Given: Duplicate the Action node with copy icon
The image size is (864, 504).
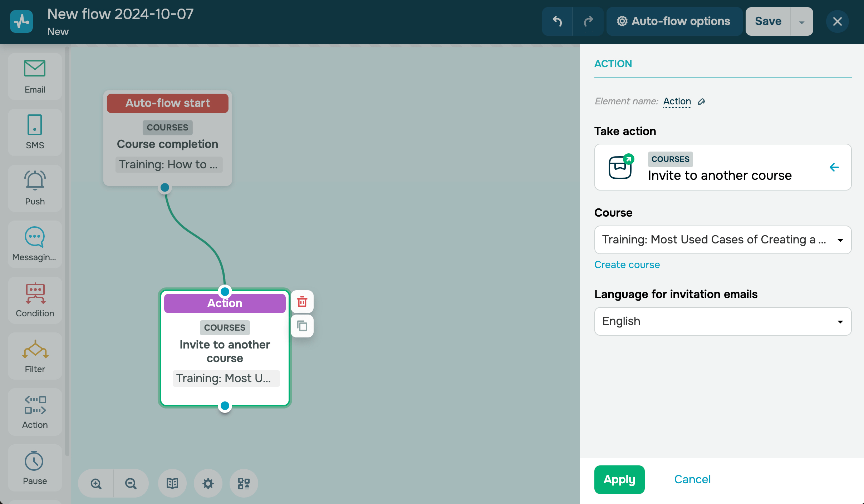Looking at the screenshot, I should [302, 326].
